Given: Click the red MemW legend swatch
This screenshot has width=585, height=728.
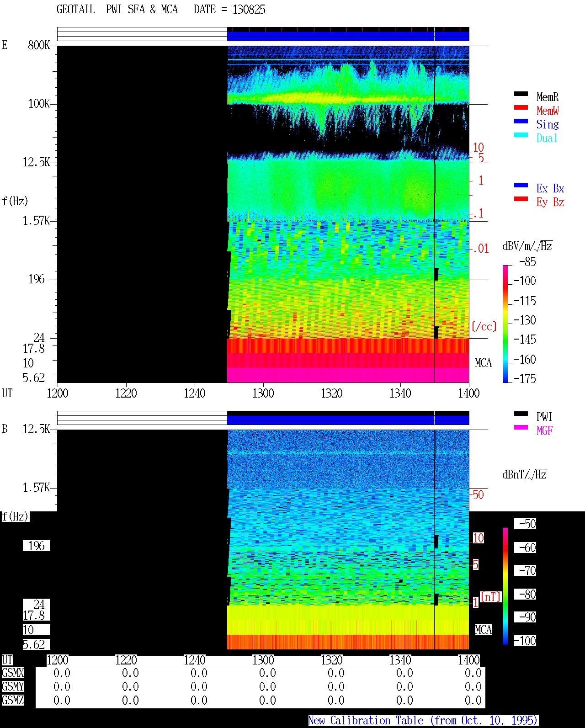Looking at the screenshot, I should click(x=521, y=107).
